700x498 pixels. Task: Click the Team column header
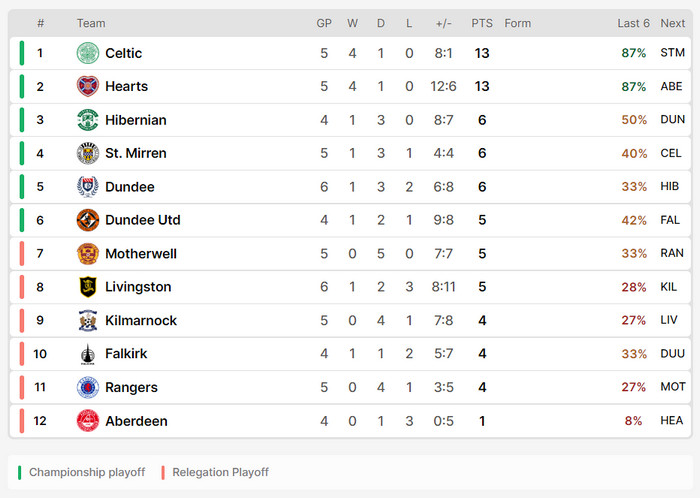pos(91,23)
